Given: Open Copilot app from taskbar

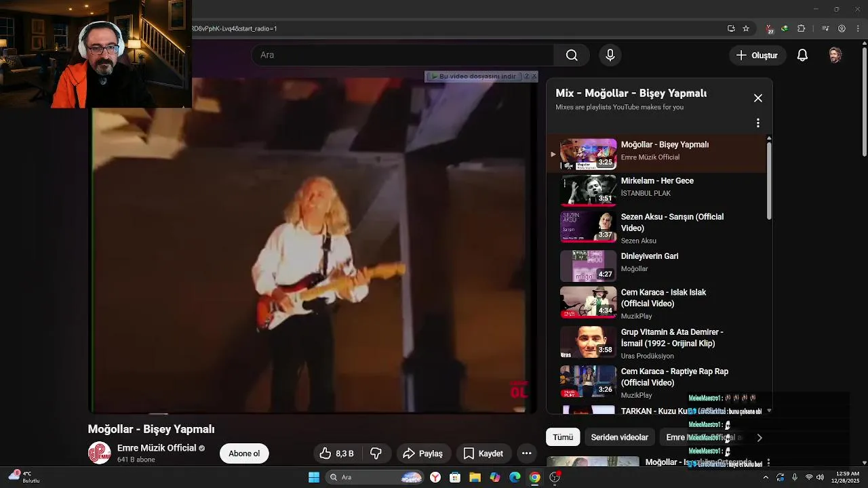Looking at the screenshot, I should point(495,477).
